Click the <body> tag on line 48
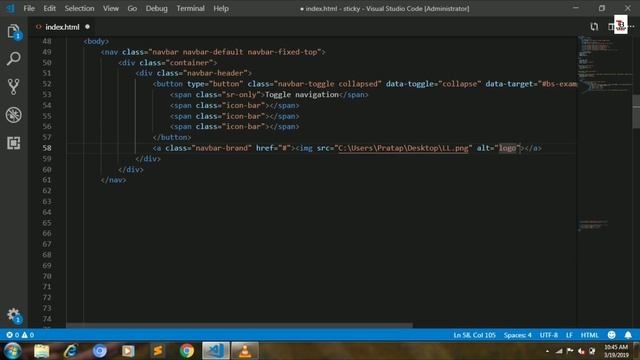This screenshot has width=640, height=360. [96, 41]
